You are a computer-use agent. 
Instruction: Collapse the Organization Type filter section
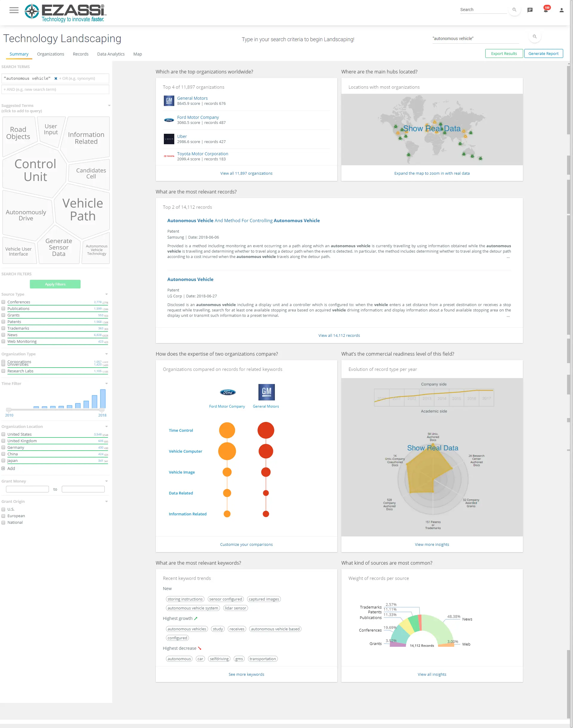[x=106, y=354]
